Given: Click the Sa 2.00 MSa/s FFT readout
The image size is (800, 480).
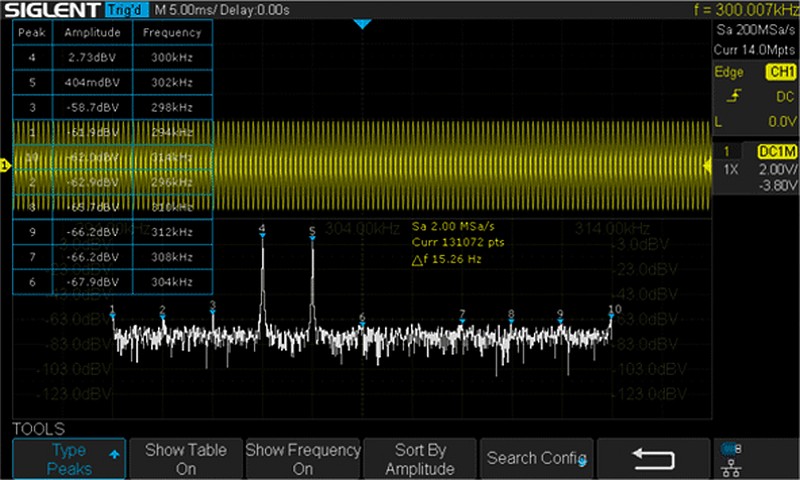Looking at the screenshot, I should point(453,226).
